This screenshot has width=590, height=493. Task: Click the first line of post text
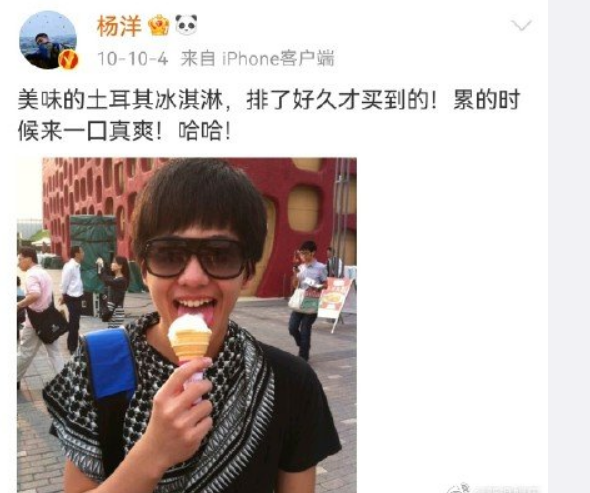tap(269, 100)
